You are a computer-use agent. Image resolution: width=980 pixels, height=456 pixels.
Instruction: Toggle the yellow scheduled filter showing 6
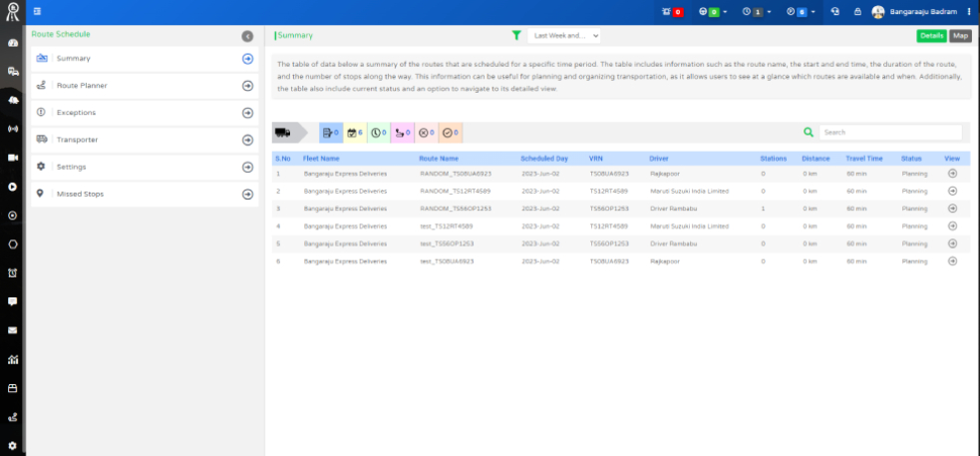click(x=354, y=132)
